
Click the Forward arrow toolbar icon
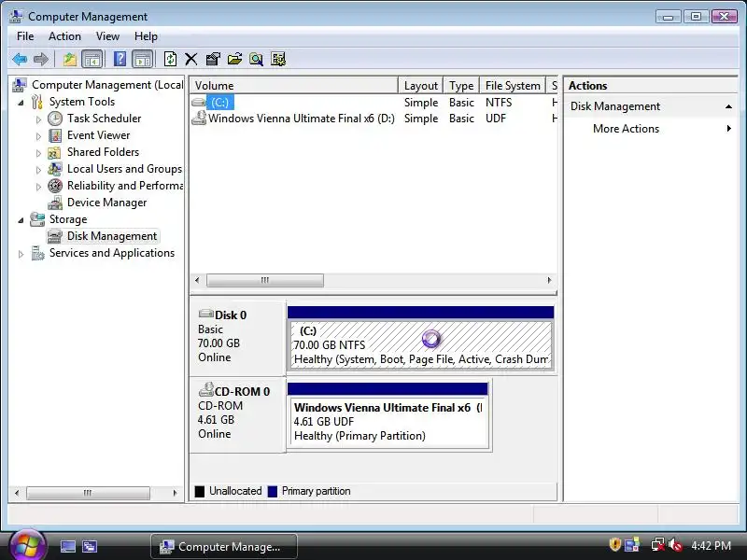coord(41,59)
